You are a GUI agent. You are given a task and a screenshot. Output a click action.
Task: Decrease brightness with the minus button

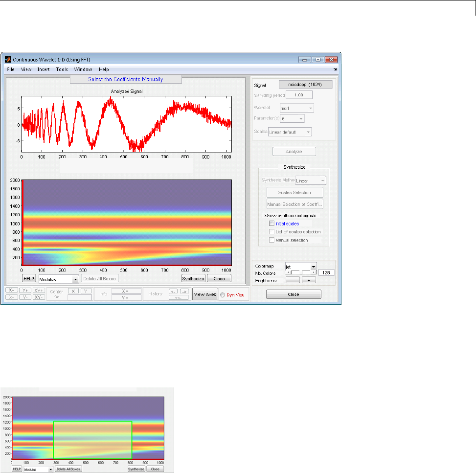[x=293, y=280]
